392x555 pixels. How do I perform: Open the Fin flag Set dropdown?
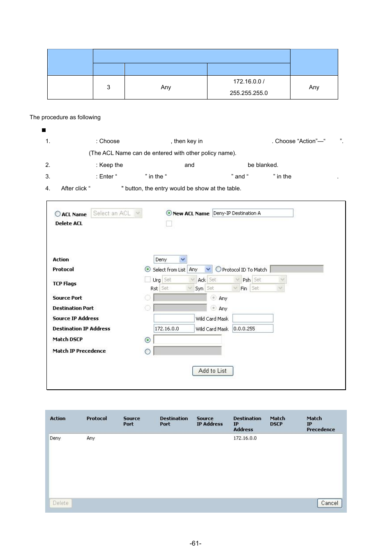coord(267,288)
